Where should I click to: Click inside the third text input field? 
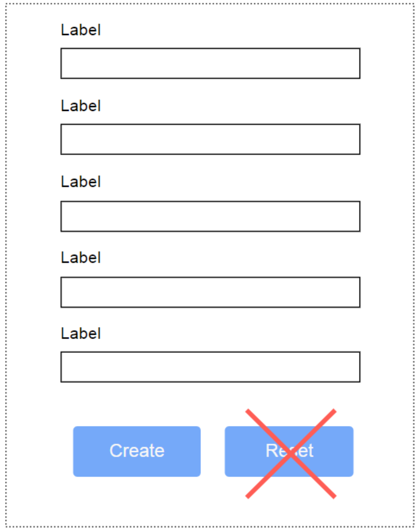click(209, 215)
